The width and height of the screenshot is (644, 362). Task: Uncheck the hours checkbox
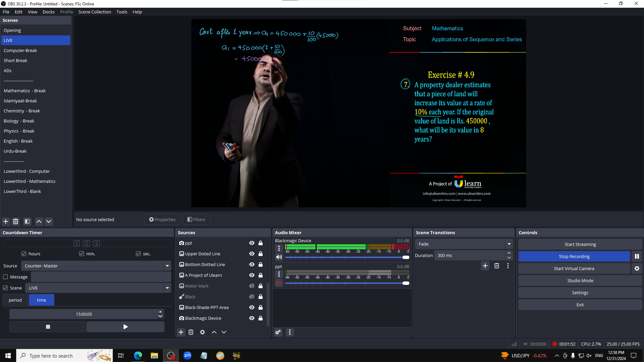pyautogui.click(x=24, y=254)
